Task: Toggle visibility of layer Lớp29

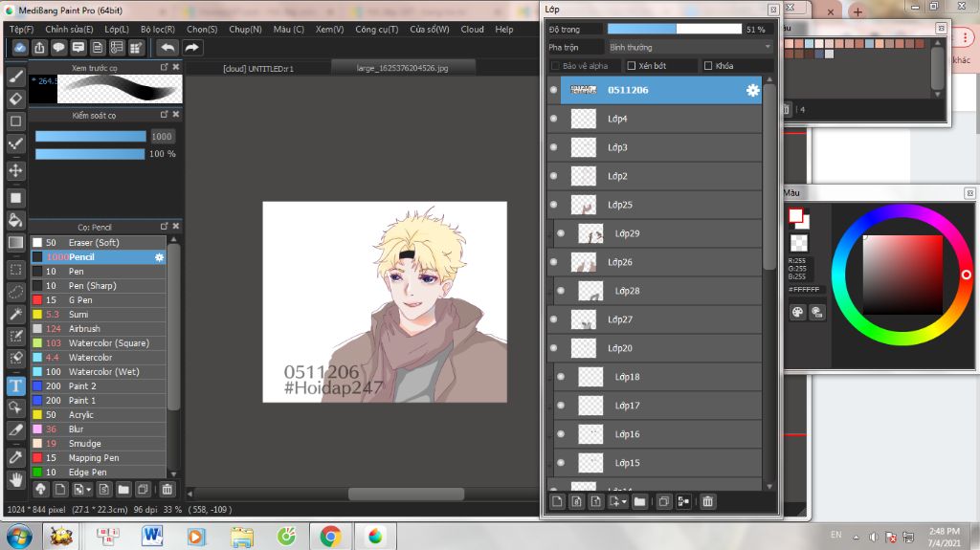Action: coord(561,233)
